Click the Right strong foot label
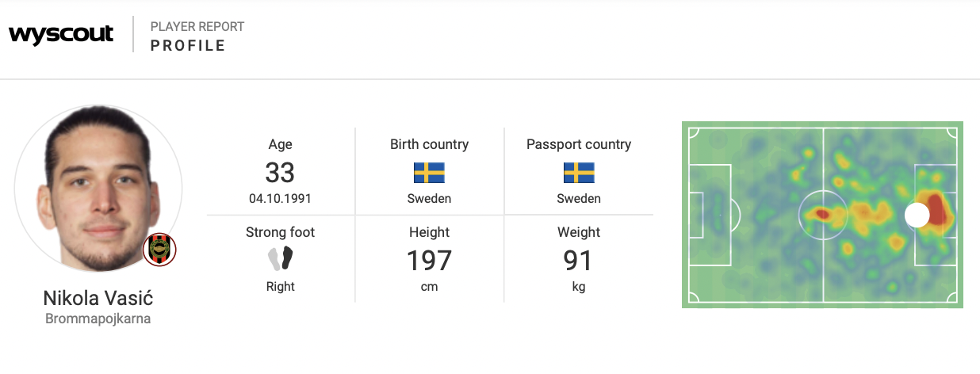Screen dimensions: 980x374 click(280, 286)
